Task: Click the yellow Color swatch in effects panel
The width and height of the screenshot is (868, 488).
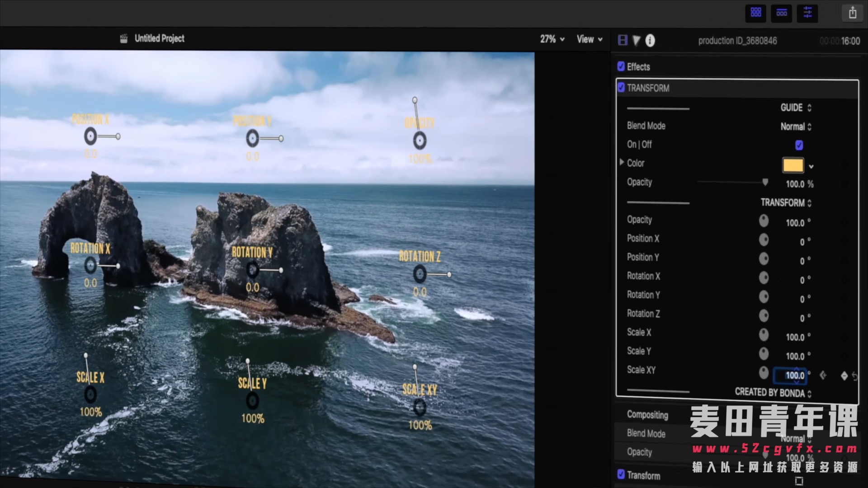Action: 793,165
